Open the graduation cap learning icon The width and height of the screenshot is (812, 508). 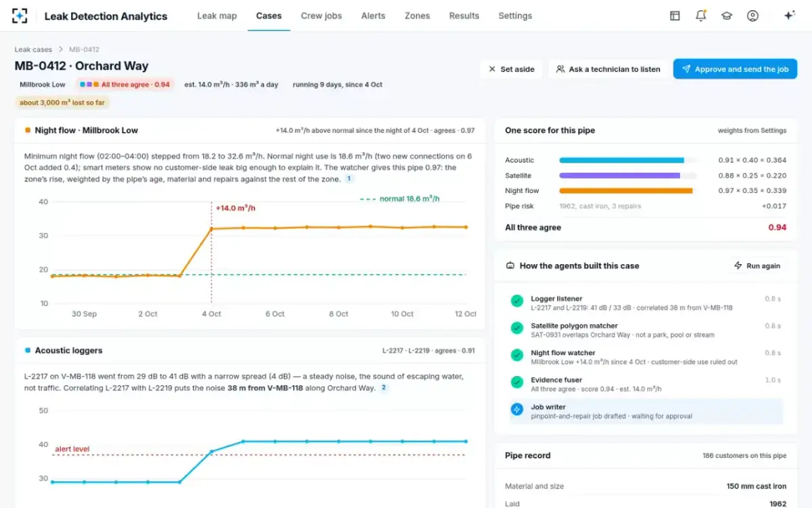[727, 16]
